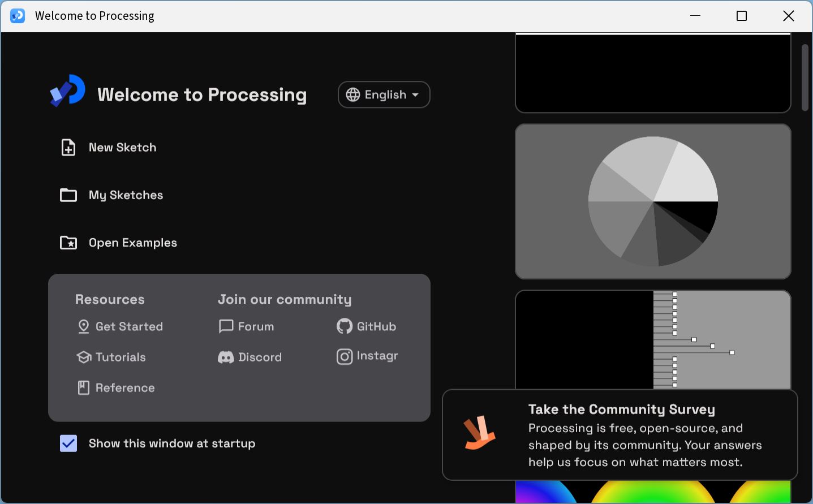Click the Welcome to Processing heading
813x504 pixels.
coord(202,94)
